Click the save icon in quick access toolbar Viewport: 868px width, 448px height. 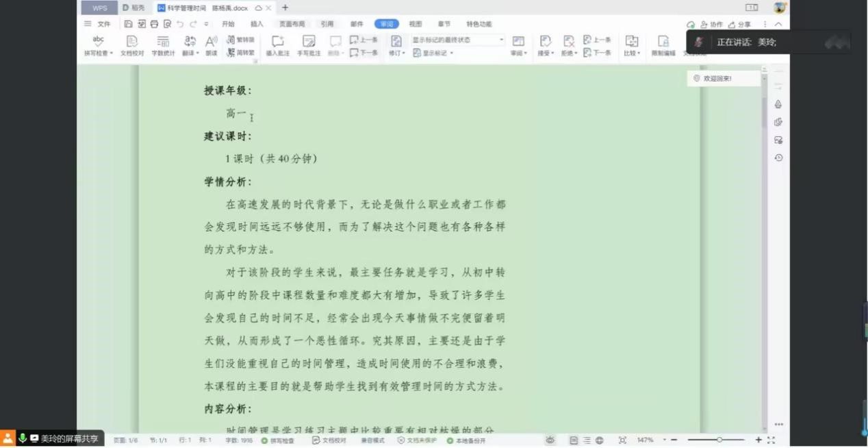click(x=129, y=24)
